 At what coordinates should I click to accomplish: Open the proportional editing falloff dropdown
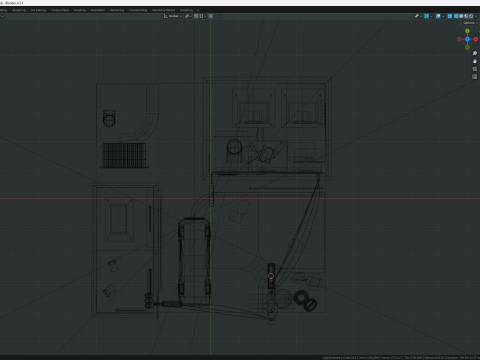[x=217, y=16]
